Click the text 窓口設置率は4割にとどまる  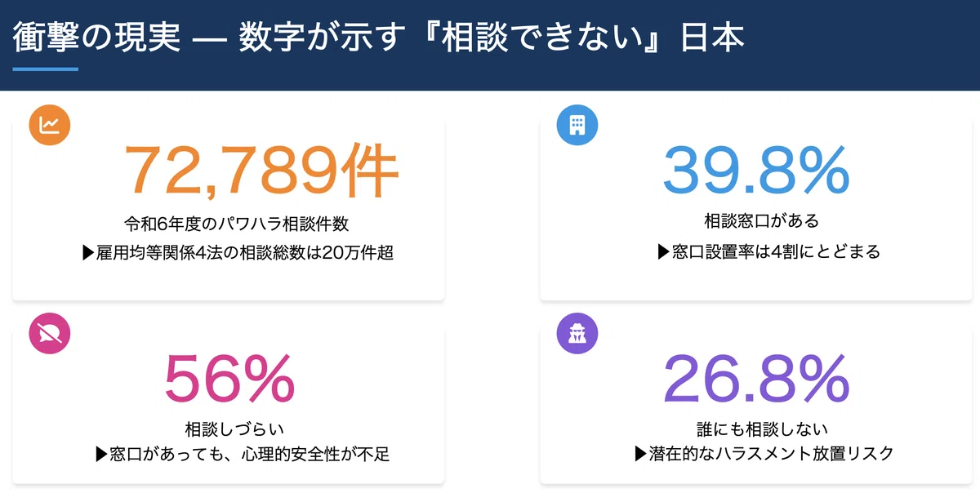pyautogui.click(x=768, y=252)
